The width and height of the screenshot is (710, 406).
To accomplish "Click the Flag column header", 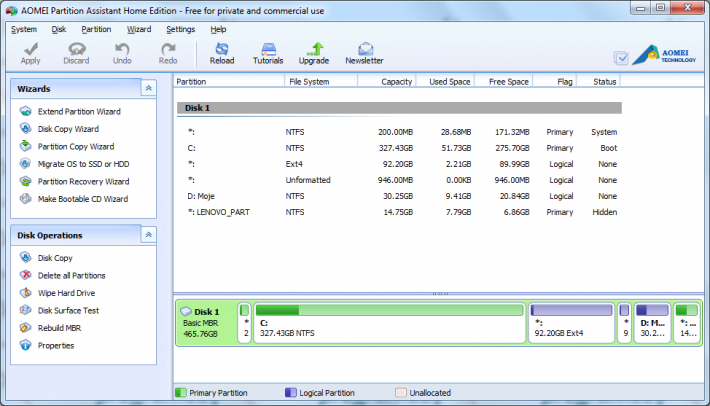I will pos(555,81).
